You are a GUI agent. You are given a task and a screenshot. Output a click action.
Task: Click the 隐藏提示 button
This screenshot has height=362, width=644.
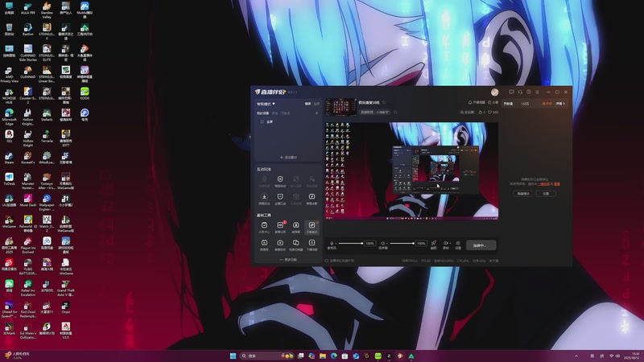click(523, 193)
